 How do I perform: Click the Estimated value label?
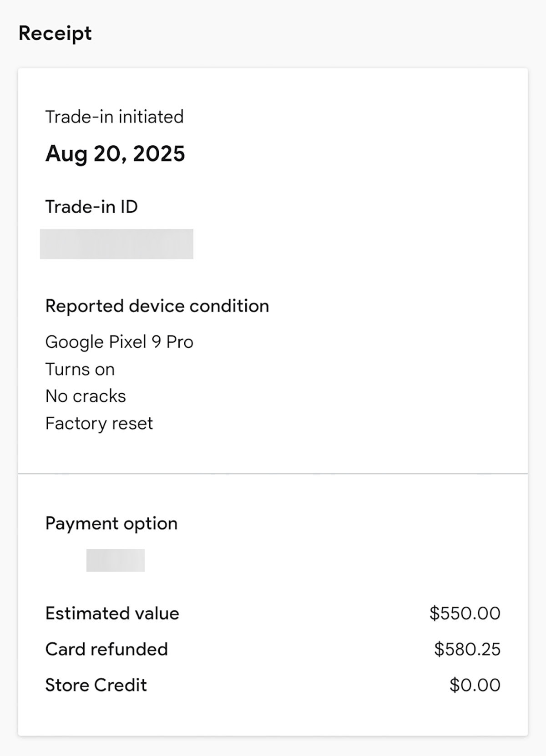tap(112, 614)
